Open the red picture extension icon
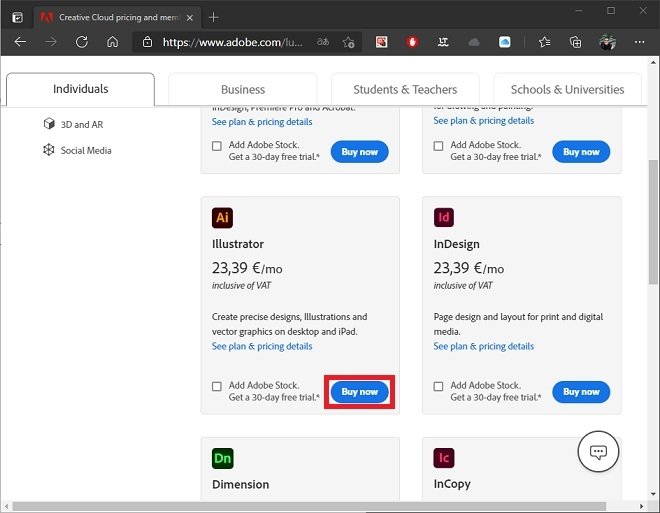 click(381, 42)
